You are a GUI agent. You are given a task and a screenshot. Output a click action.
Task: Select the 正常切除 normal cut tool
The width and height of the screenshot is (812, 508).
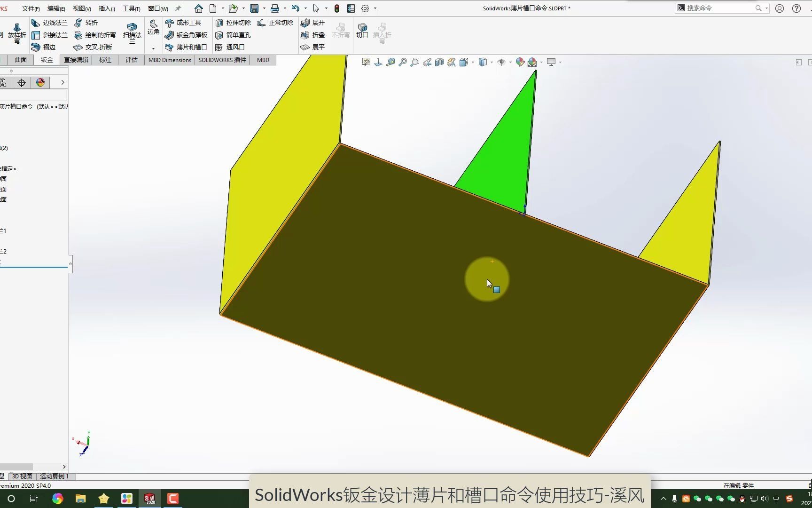tap(275, 23)
